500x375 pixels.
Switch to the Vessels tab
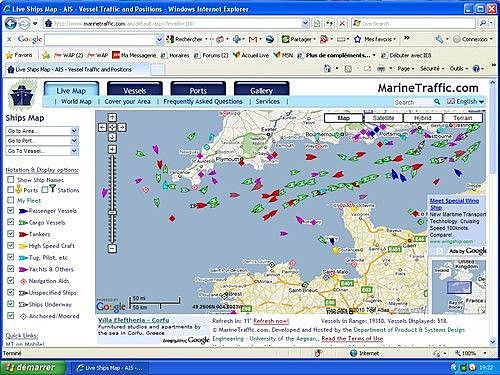tap(135, 90)
